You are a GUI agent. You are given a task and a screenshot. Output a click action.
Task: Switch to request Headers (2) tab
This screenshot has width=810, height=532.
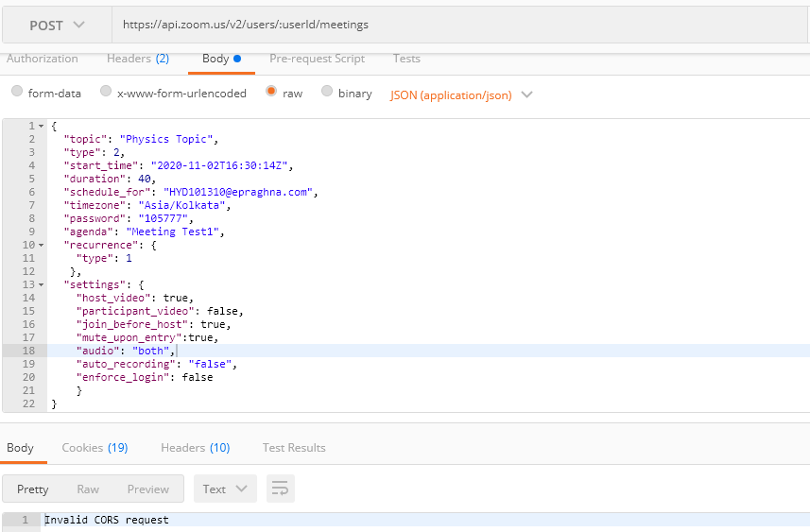coord(138,59)
